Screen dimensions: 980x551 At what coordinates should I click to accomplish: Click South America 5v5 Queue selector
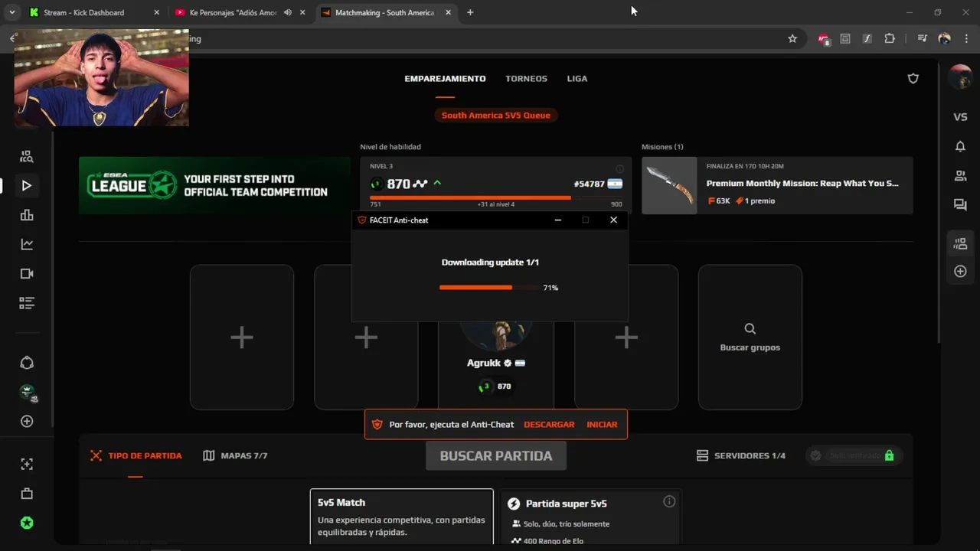tap(495, 115)
